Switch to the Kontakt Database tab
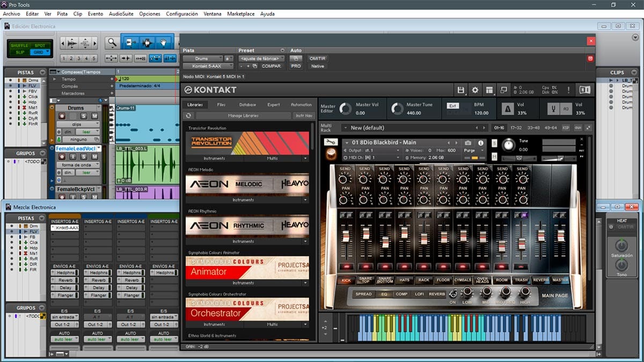This screenshot has width=644, height=362. tap(247, 105)
